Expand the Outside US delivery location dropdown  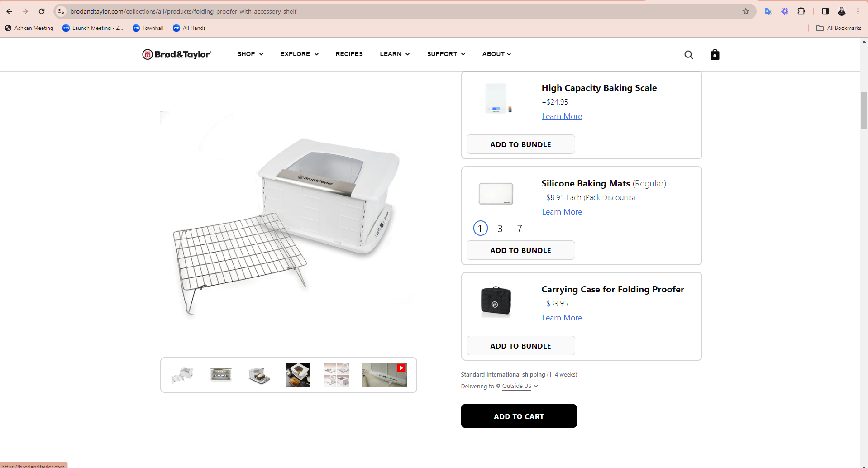click(x=520, y=386)
